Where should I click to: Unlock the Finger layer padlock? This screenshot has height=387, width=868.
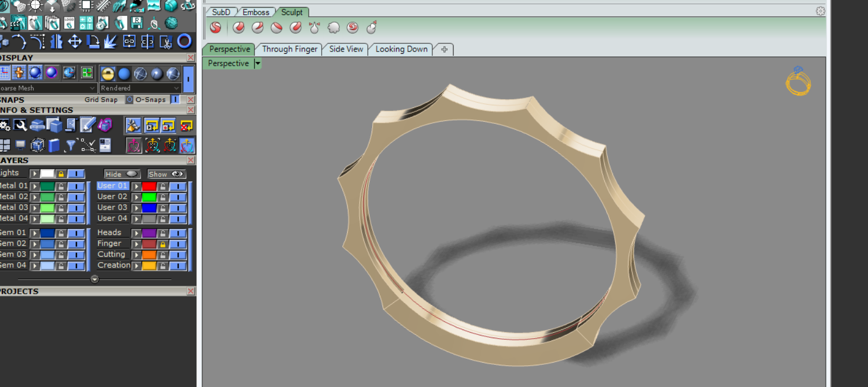click(163, 244)
